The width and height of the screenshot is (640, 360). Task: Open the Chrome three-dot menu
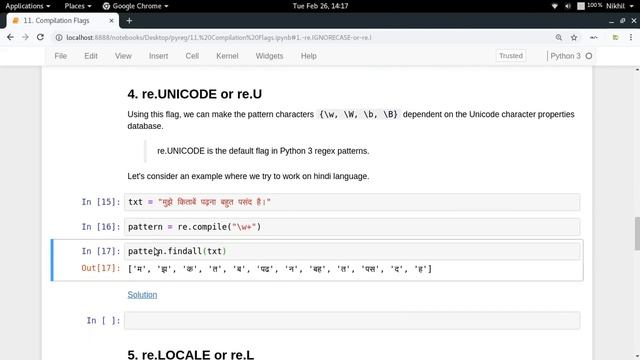(x=631, y=37)
